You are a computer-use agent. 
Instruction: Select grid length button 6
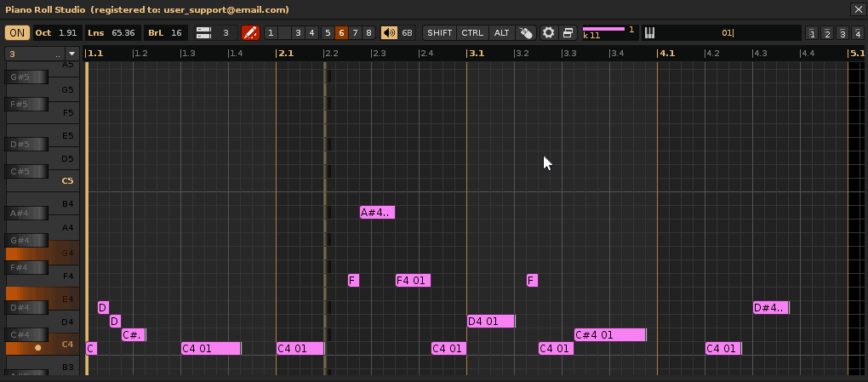point(341,33)
